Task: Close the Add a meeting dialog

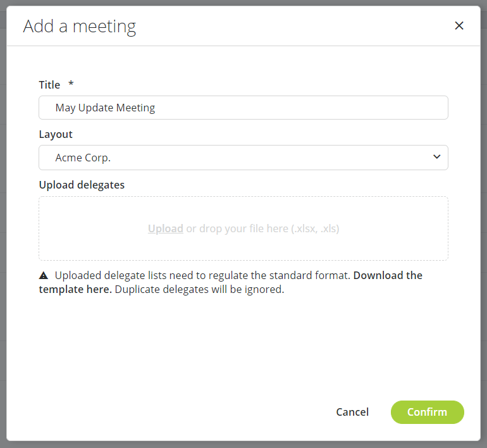Action: click(x=459, y=26)
